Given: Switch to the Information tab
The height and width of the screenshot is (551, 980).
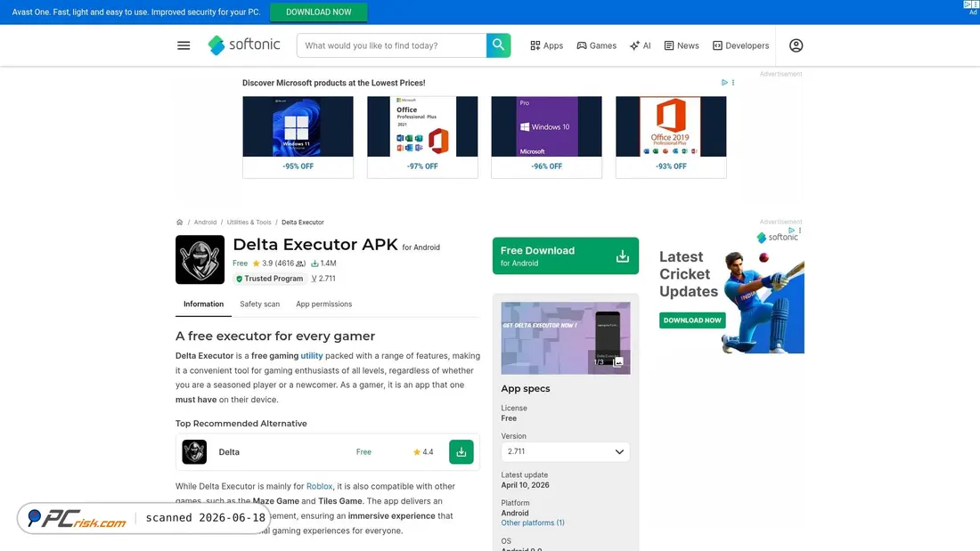Looking at the screenshot, I should [203, 304].
